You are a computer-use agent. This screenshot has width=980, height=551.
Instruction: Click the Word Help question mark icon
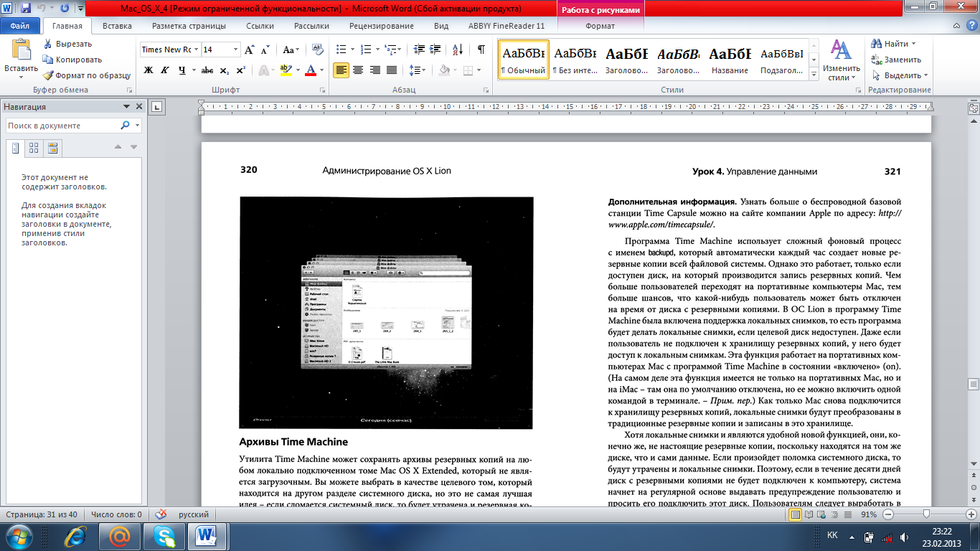(971, 26)
